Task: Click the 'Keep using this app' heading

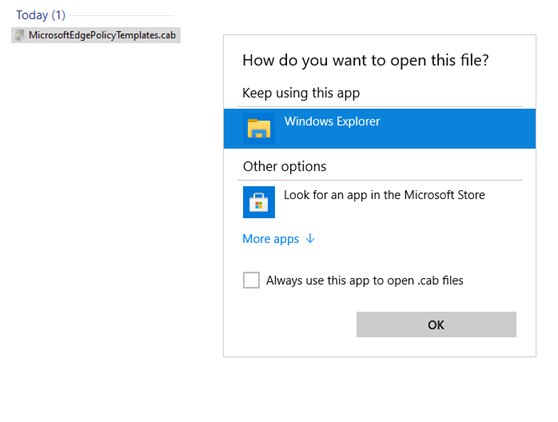Action: coord(301,93)
